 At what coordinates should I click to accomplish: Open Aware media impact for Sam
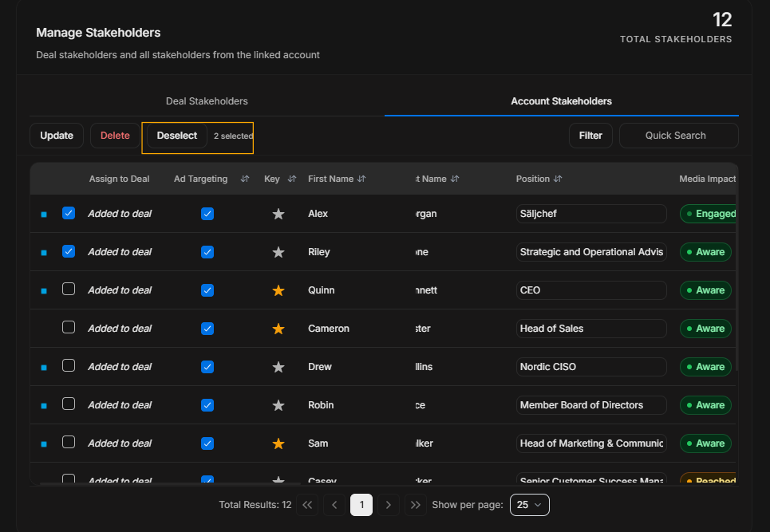[705, 443]
